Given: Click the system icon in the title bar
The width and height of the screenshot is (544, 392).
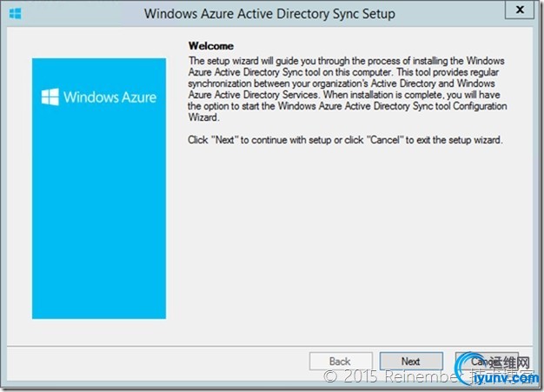Looking at the screenshot, I should [x=15, y=14].
